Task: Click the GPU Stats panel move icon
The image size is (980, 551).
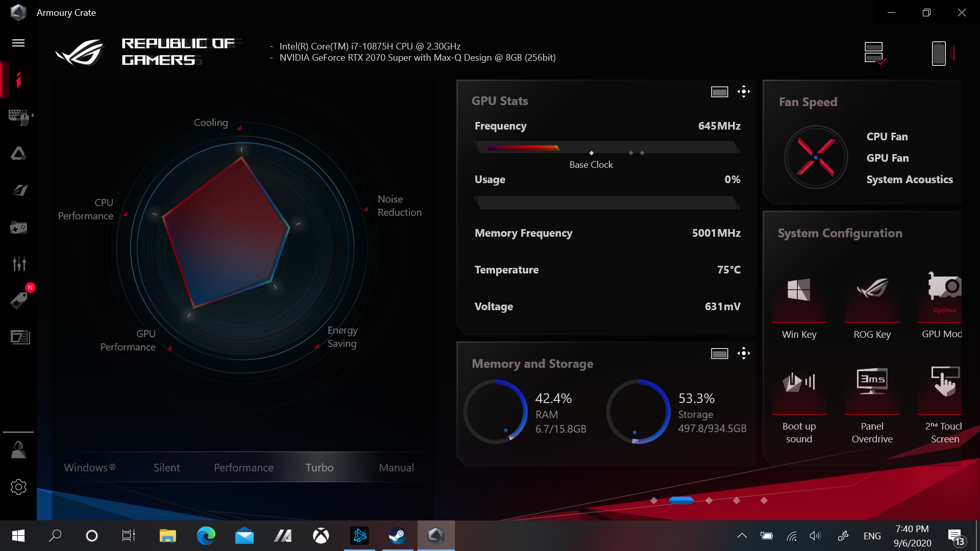Action: [744, 92]
